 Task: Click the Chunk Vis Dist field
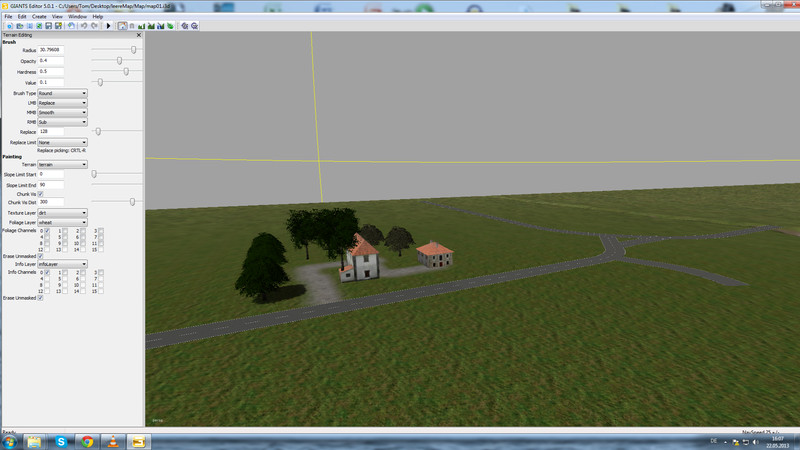[x=51, y=202]
